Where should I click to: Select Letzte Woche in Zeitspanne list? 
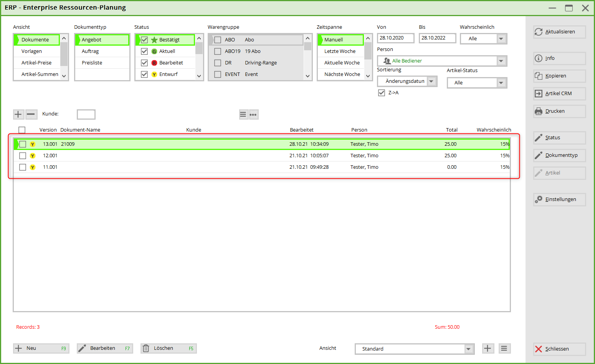click(x=340, y=51)
